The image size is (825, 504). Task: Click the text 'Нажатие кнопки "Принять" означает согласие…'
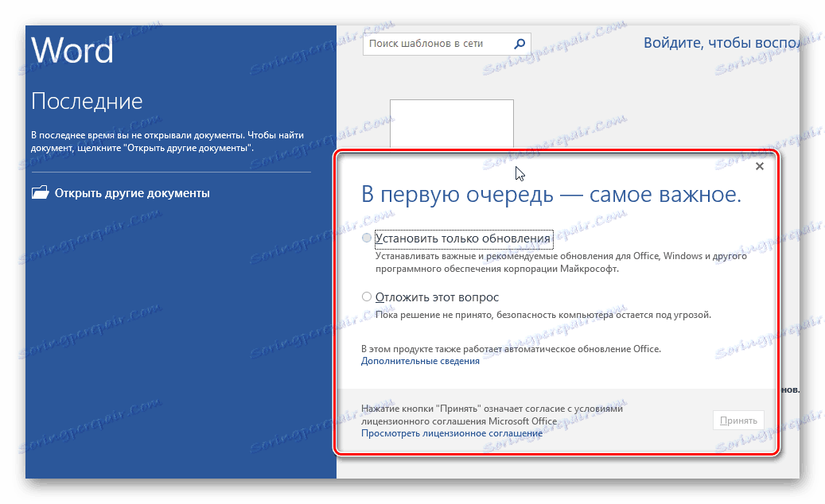pos(492,415)
